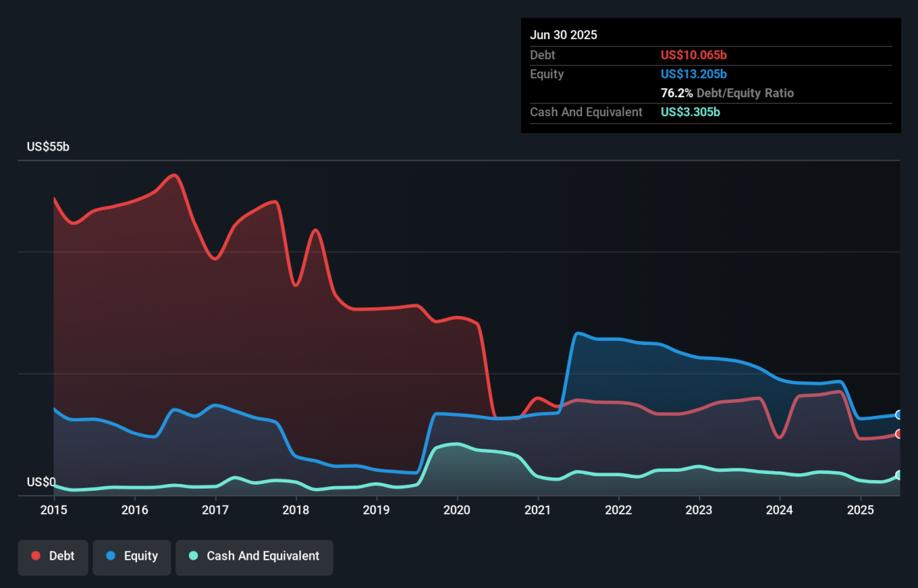Image resolution: width=918 pixels, height=588 pixels.
Task: Select the 2022 x-axis label
Action: click(x=618, y=510)
